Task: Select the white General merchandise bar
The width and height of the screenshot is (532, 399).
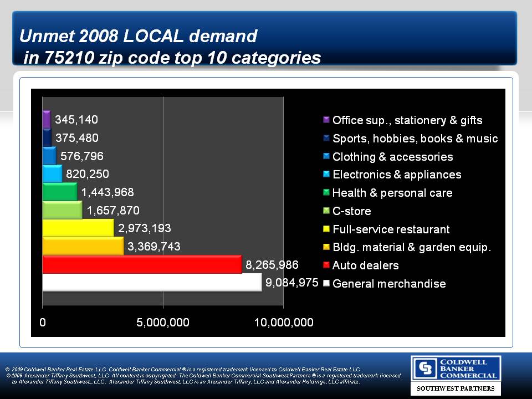Action: (x=151, y=283)
